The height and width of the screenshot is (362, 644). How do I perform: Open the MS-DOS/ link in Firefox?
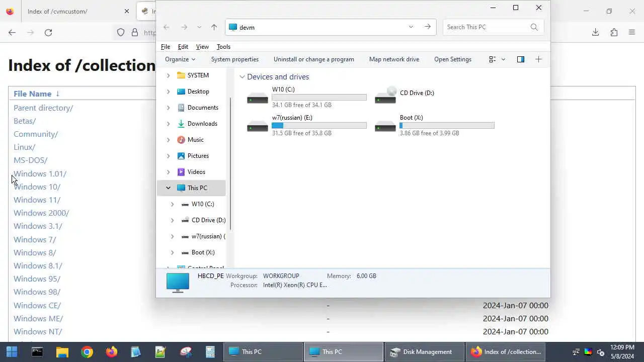click(30, 160)
